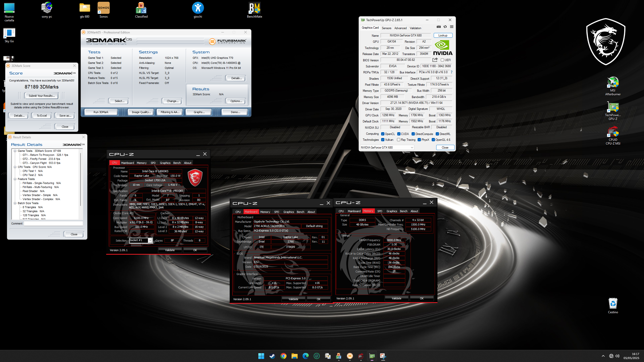Toggle the DirectML checkbox in GPU-Z

(x=437, y=134)
